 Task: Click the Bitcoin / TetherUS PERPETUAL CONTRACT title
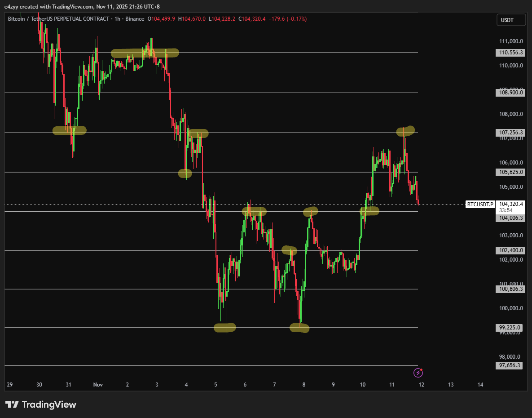click(58, 19)
